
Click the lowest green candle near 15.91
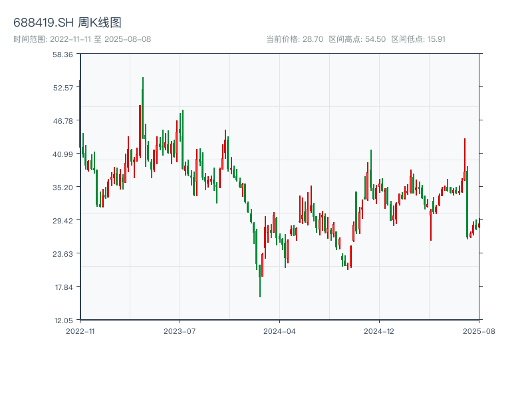pos(260,281)
